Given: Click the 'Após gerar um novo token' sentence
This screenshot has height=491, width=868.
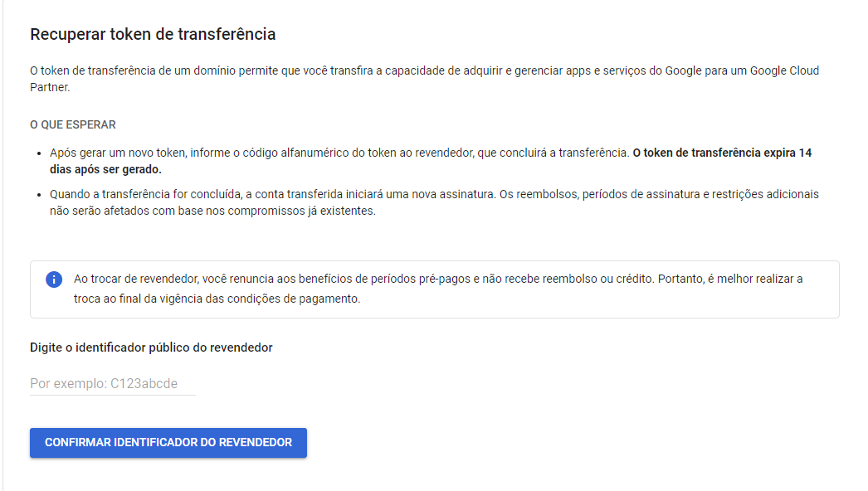Looking at the screenshot, I should point(339,153).
